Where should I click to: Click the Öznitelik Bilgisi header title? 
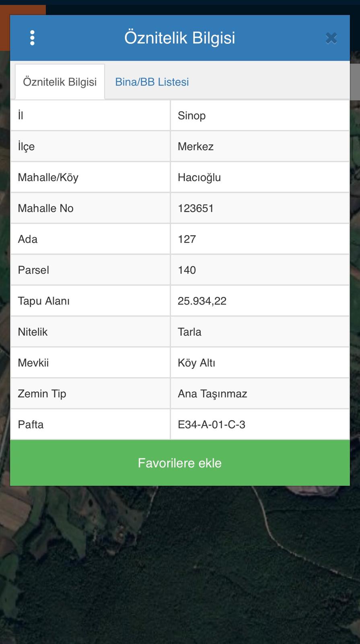tap(179, 38)
